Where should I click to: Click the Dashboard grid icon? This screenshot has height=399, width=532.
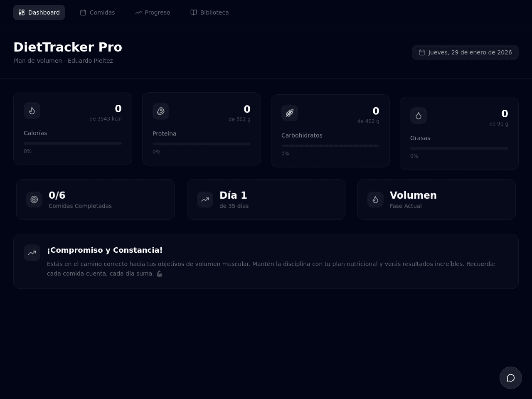(22, 12)
